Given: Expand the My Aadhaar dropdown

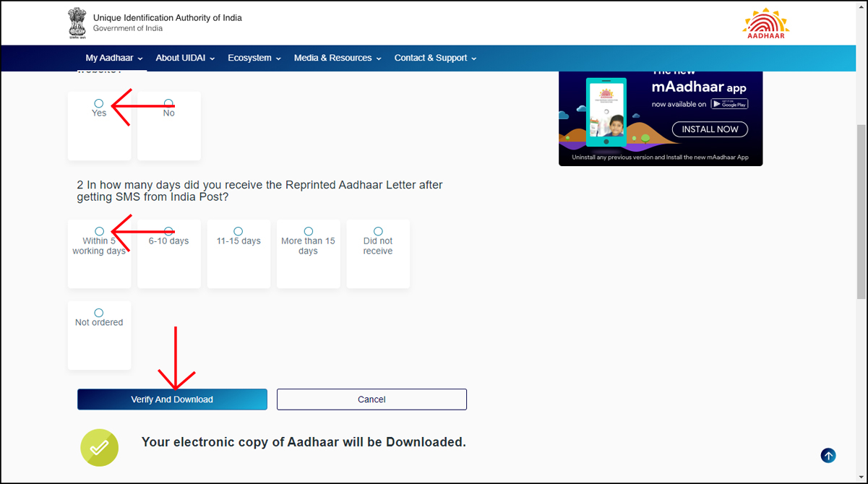Looking at the screenshot, I should [112, 58].
